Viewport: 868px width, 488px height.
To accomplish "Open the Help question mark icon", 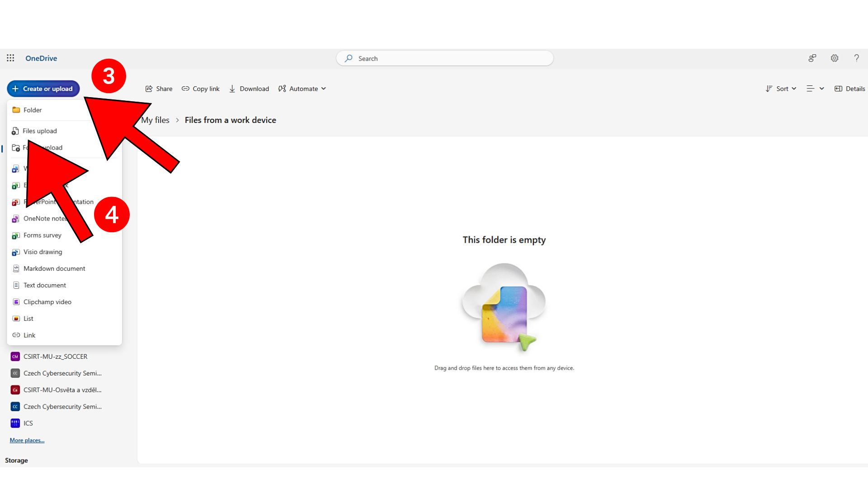I will (856, 58).
